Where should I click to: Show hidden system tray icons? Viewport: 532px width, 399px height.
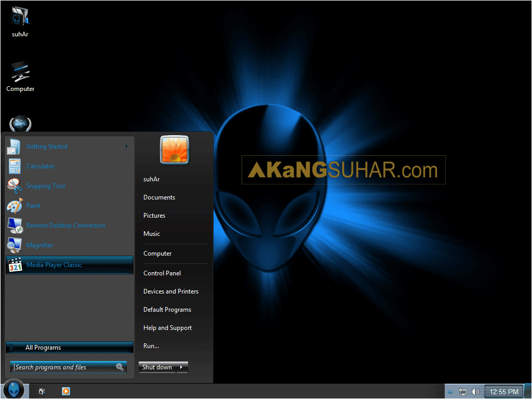[450, 392]
